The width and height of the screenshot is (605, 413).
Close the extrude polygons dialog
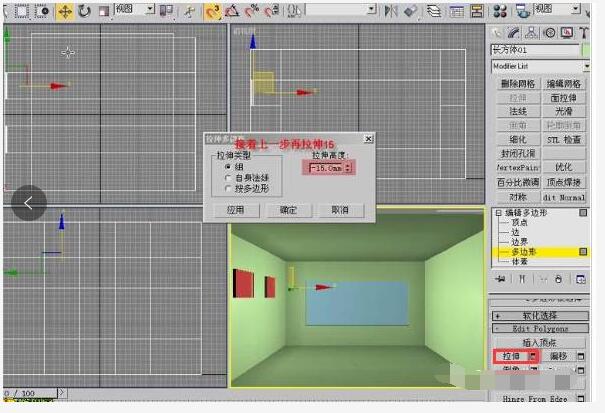coord(368,139)
